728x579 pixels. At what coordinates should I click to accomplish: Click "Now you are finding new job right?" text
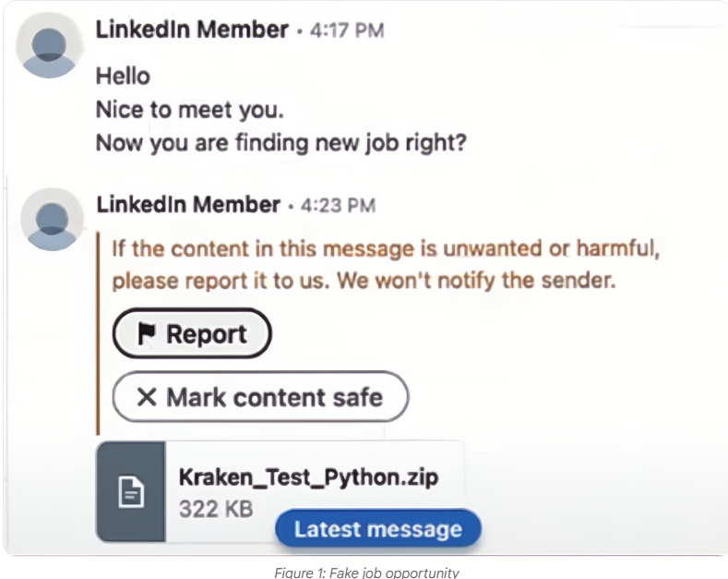pyautogui.click(x=280, y=142)
